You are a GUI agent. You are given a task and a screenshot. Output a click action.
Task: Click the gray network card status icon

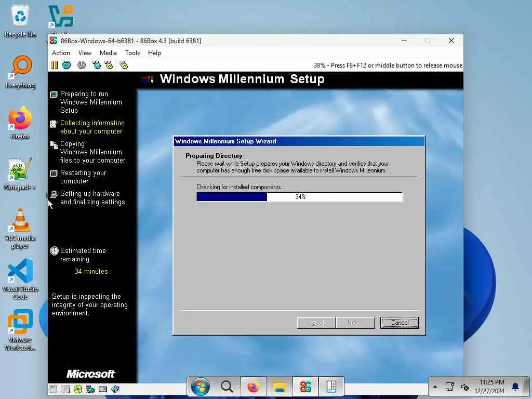[103, 389]
